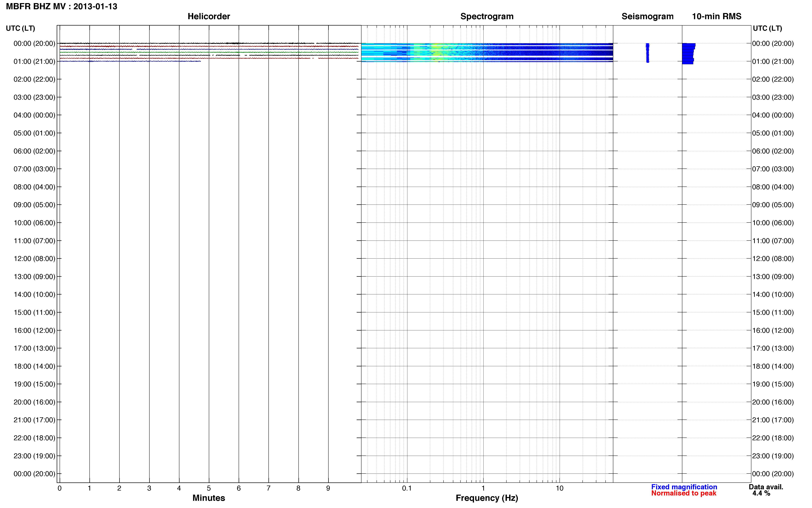This screenshot has width=812, height=508.
Task: Click left axis label '19:00 (15:00)'
Action: (x=34, y=384)
